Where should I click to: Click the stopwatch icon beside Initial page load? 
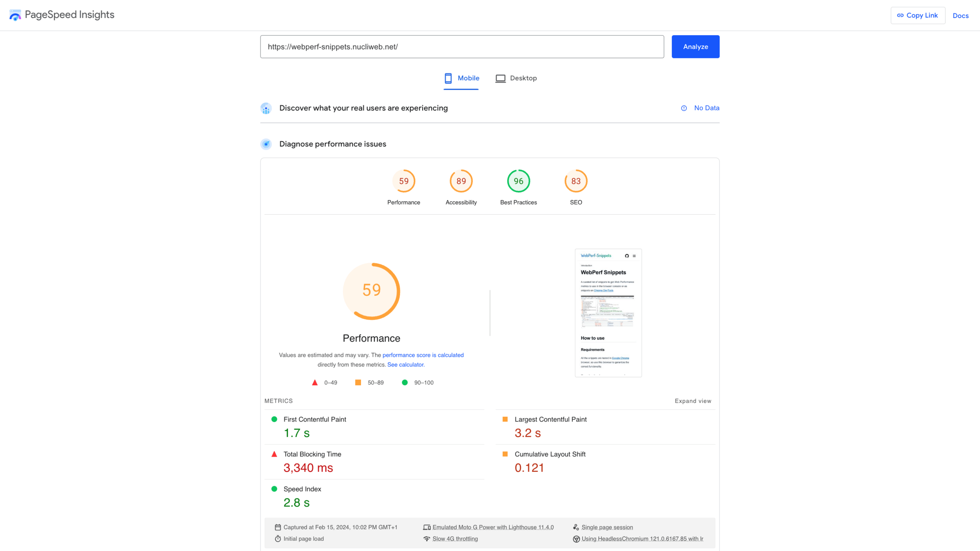click(x=278, y=539)
